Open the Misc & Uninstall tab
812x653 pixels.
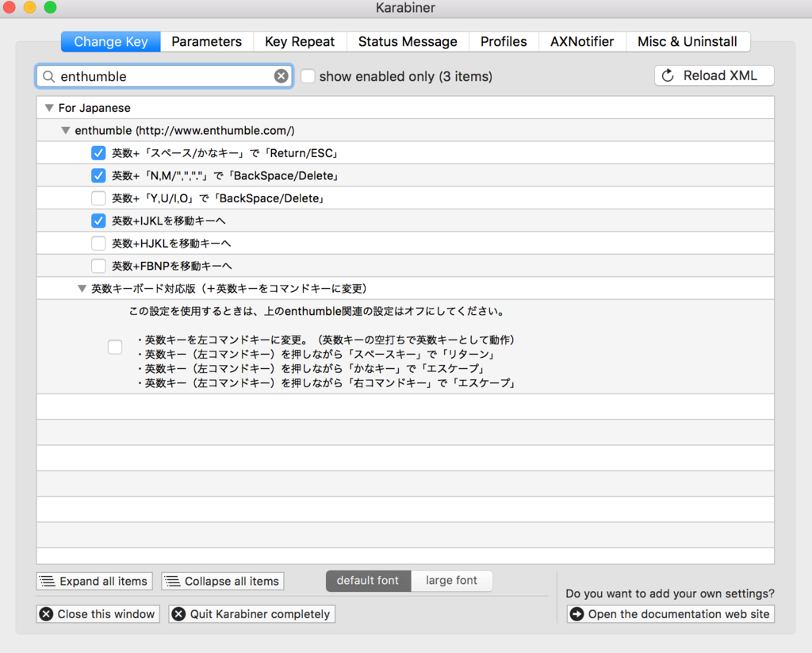point(687,41)
